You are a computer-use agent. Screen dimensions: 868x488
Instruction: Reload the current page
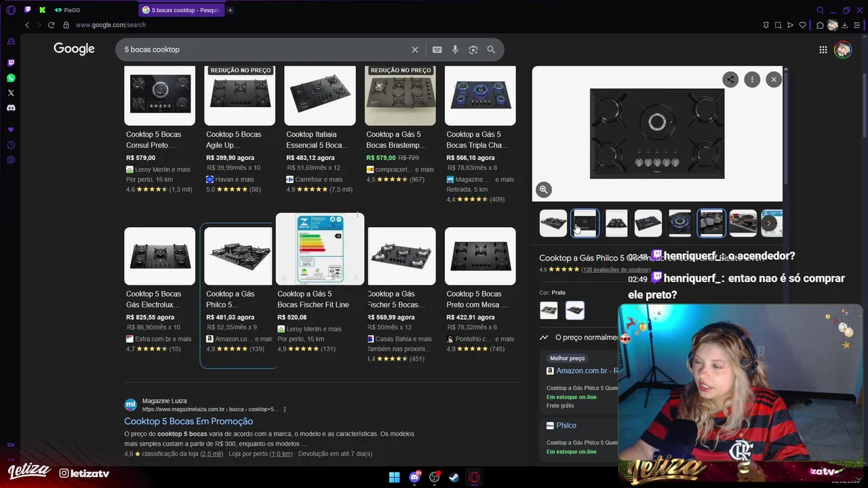coord(51,25)
